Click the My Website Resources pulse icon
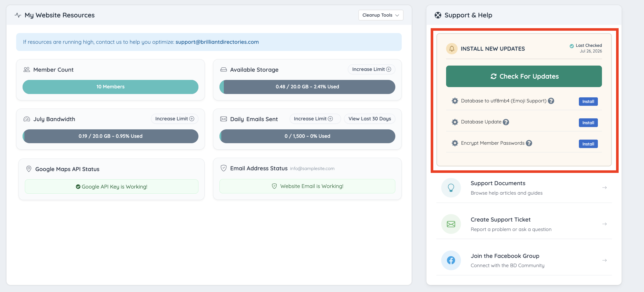The width and height of the screenshot is (644, 292). tap(18, 15)
